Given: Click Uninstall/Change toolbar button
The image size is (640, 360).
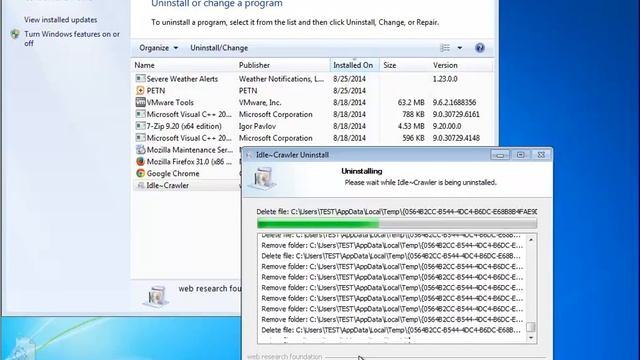Looking at the screenshot, I should point(219,48).
